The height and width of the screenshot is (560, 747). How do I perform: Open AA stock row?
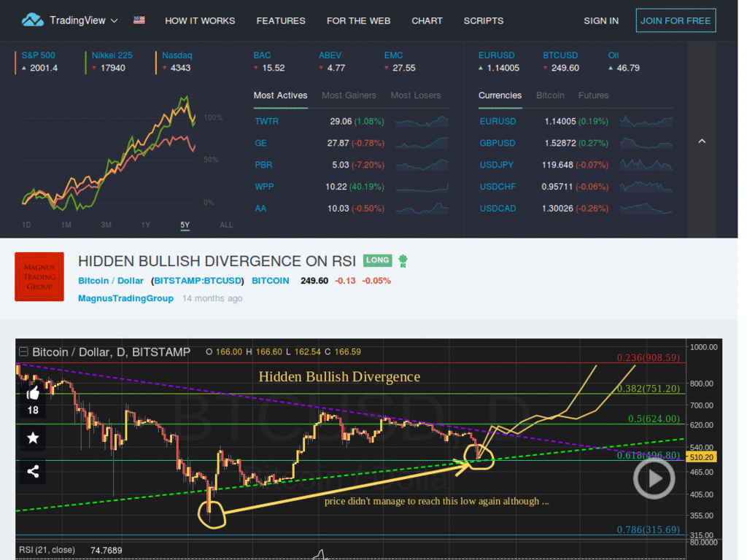pos(352,209)
